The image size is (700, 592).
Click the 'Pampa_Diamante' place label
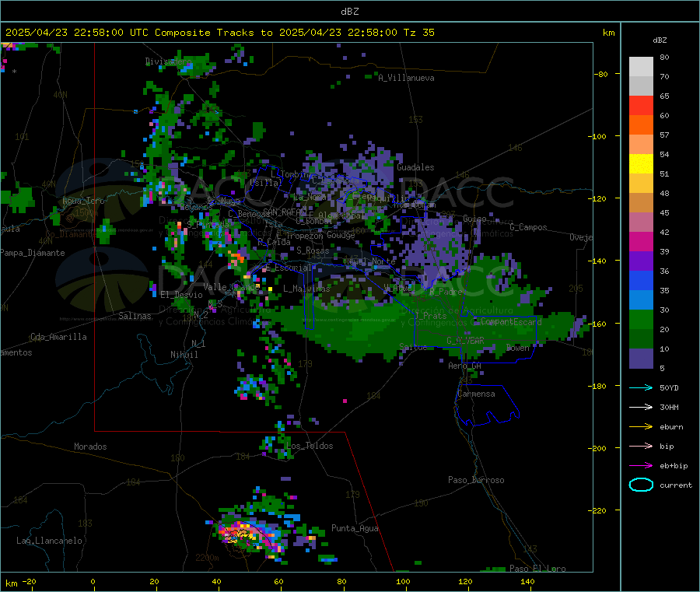pos(33,253)
